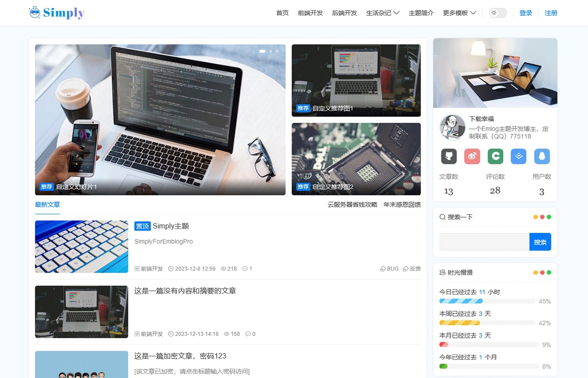The width and height of the screenshot is (588, 378).
Task: Click the 评论数 count 28
Action: [495, 191]
